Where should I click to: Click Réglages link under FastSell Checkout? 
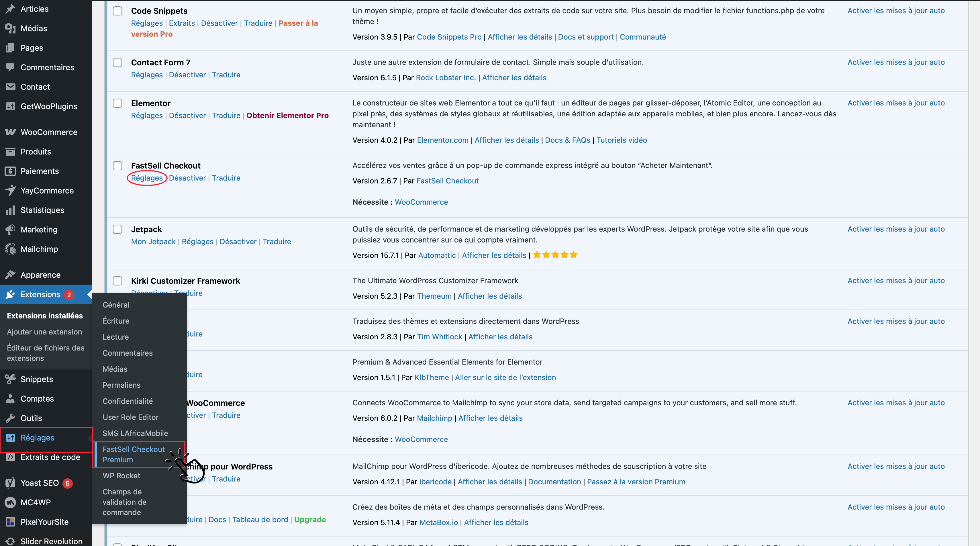click(147, 178)
